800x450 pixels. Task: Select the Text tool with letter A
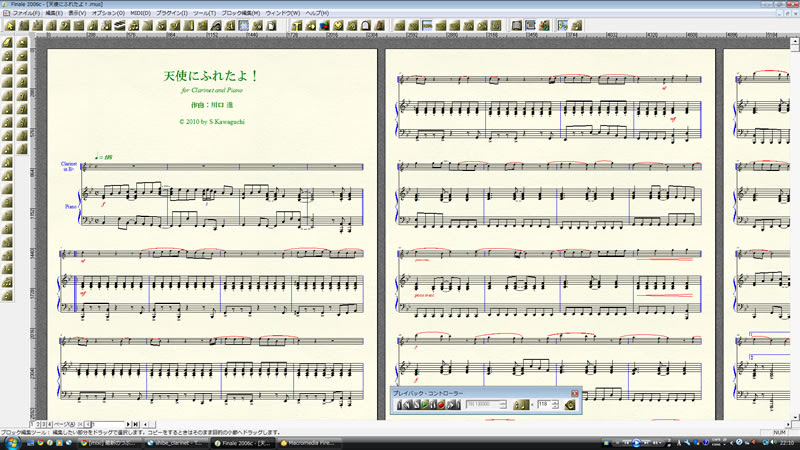(230, 26)
